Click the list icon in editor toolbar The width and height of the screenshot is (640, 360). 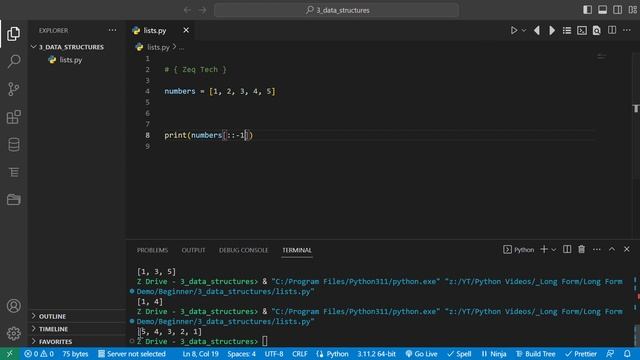[x=567, y=31]
